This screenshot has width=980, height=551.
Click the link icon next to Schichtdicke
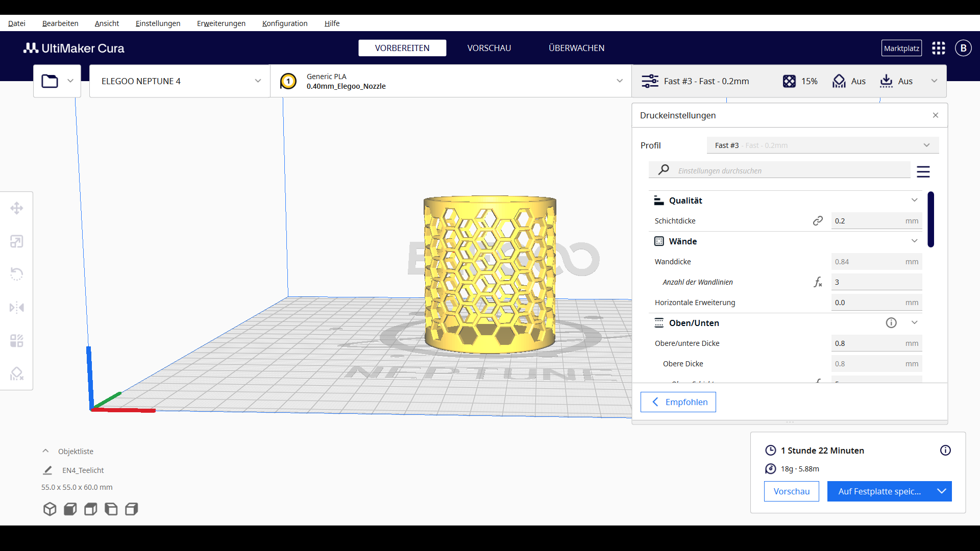[818, 221]
